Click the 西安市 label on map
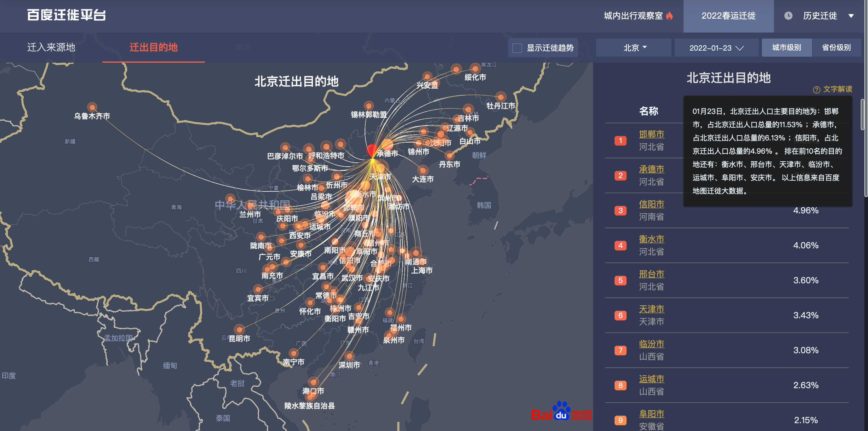Image resolution: width=868 pixels, height=431 pixels. (300, 236)
